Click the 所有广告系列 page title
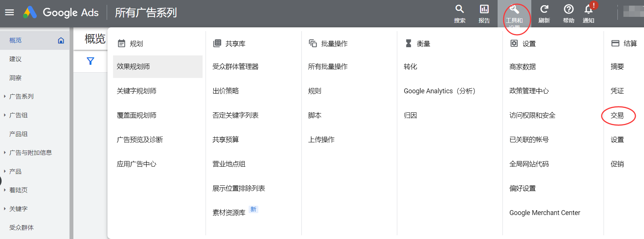This screenshot has height=239, width=644. 146,13
